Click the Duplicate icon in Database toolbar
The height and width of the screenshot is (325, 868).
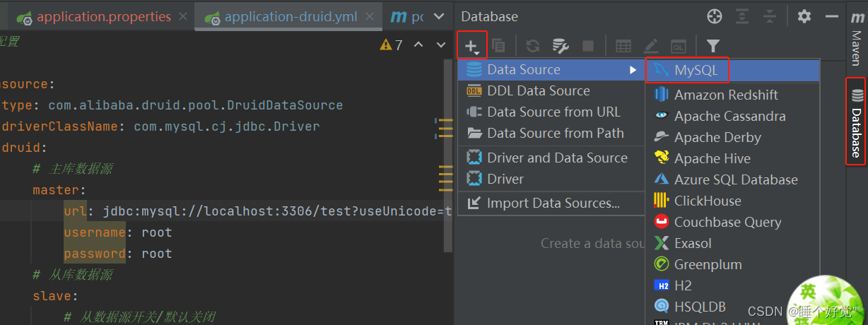(x=499, y=47)
